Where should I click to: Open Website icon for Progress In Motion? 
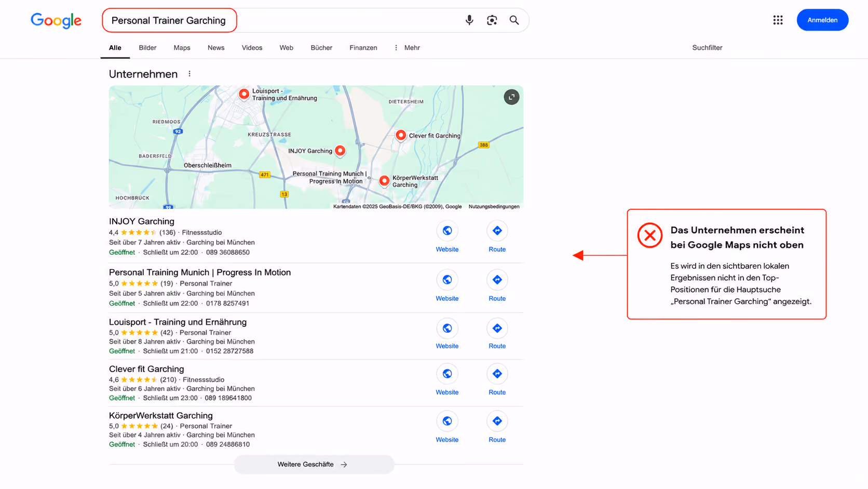pyautogui.click(x=447, y=280)
